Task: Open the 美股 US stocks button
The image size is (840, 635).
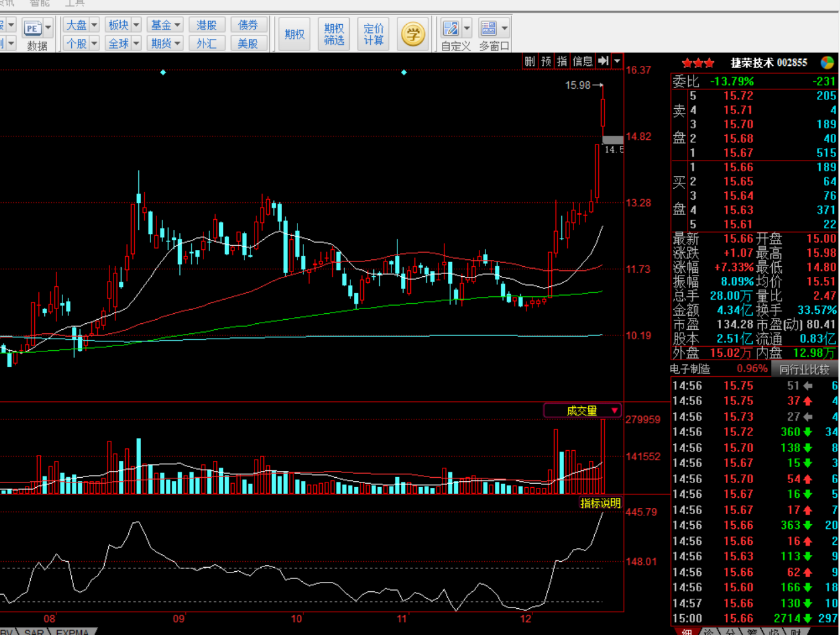Action: click(x=248, y=44)
